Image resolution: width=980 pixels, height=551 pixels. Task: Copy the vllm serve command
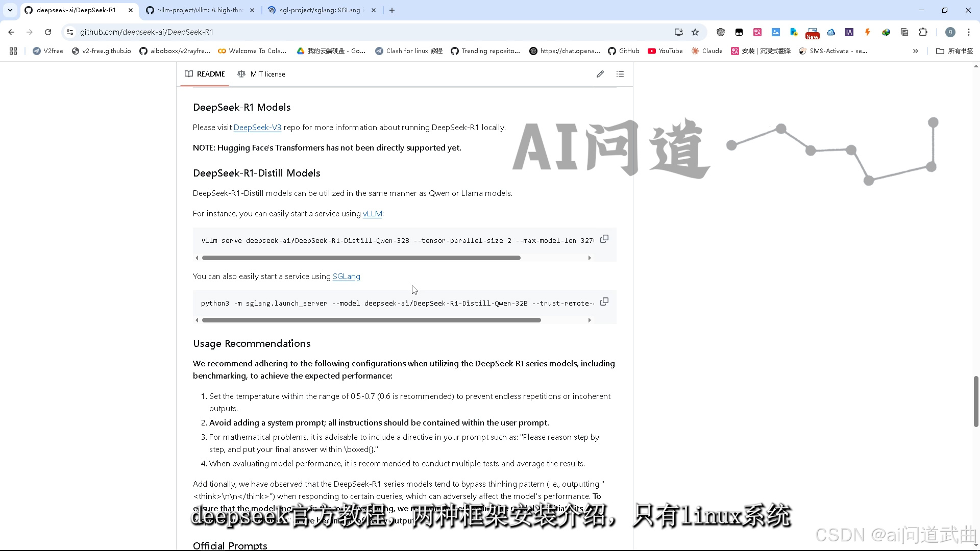[604, 239]
